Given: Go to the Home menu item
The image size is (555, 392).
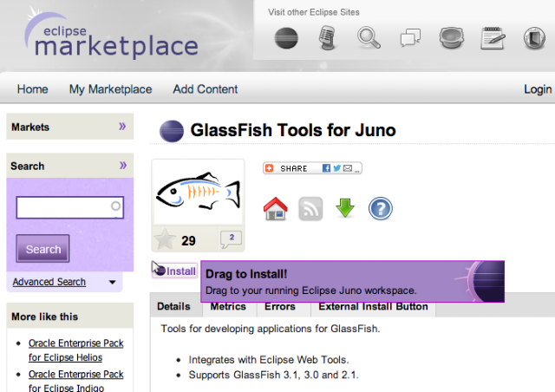Looking at the screenshot, I should 33,89.
